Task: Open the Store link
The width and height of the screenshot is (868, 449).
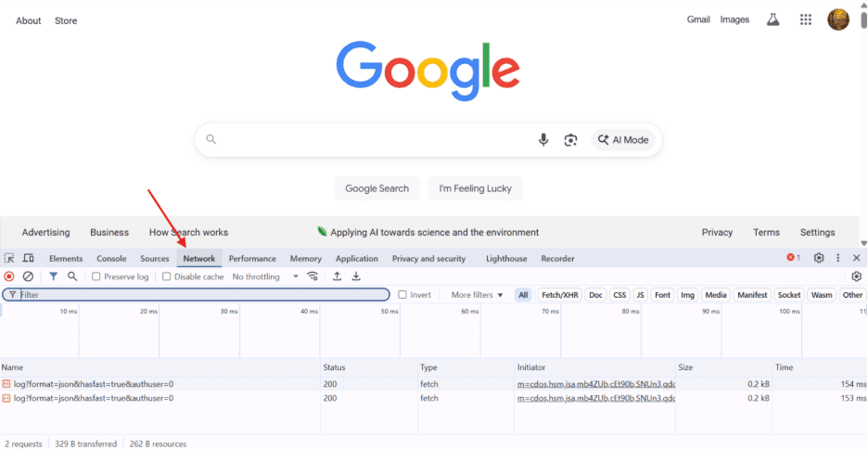Action: coord(66,20)
